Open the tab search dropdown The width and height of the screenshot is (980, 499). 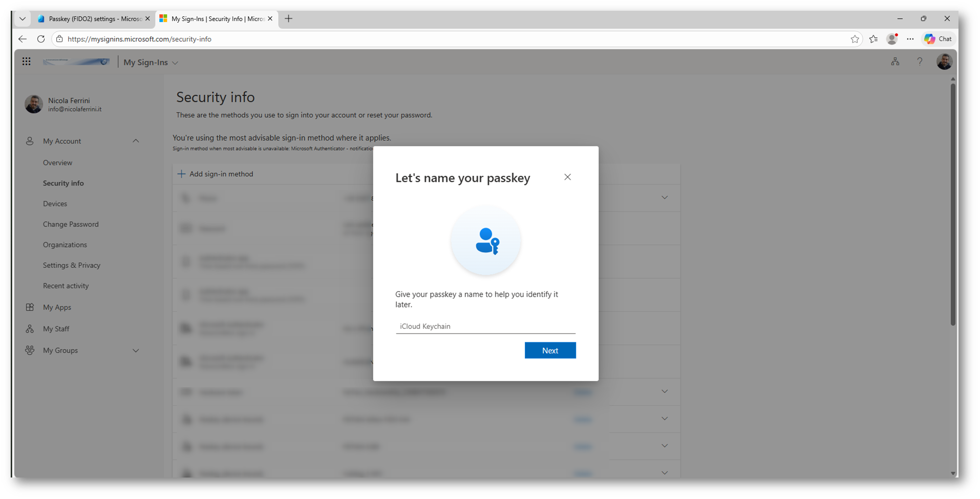tap(22, 19)
